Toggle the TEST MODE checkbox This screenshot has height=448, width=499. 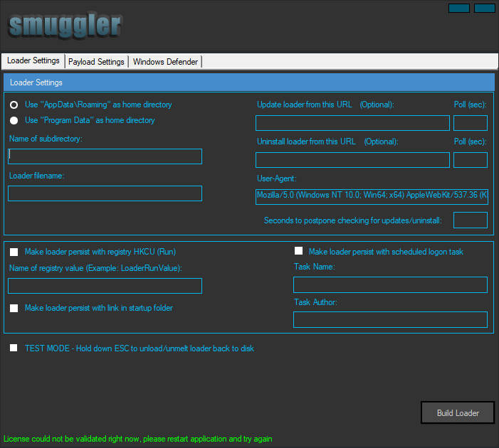[x=14, y=348]
